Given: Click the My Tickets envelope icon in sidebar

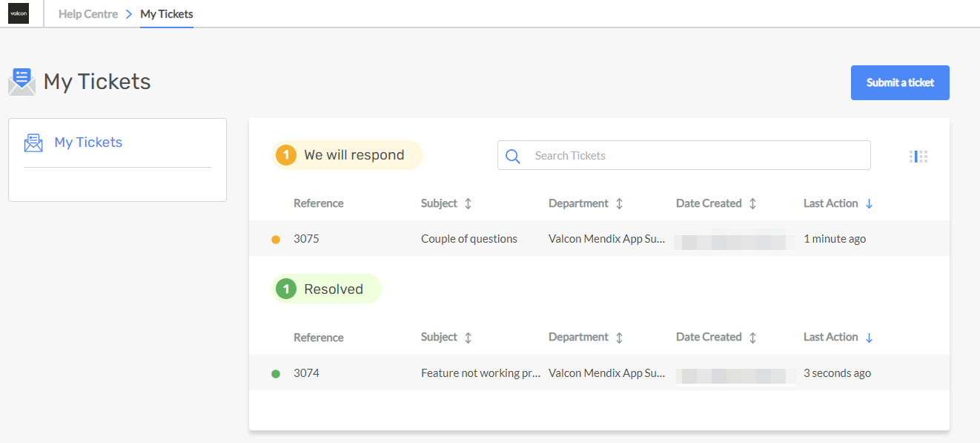Looking at the screenshot, I should (33, 142).
